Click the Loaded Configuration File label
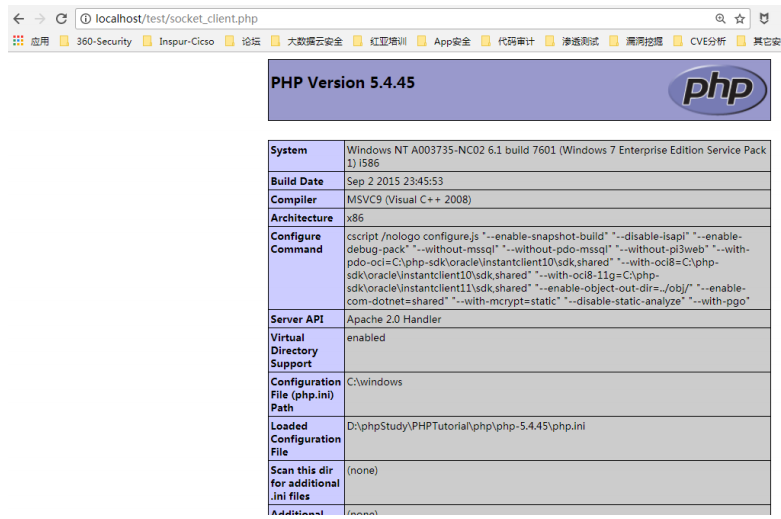 (x=305, y=439)
